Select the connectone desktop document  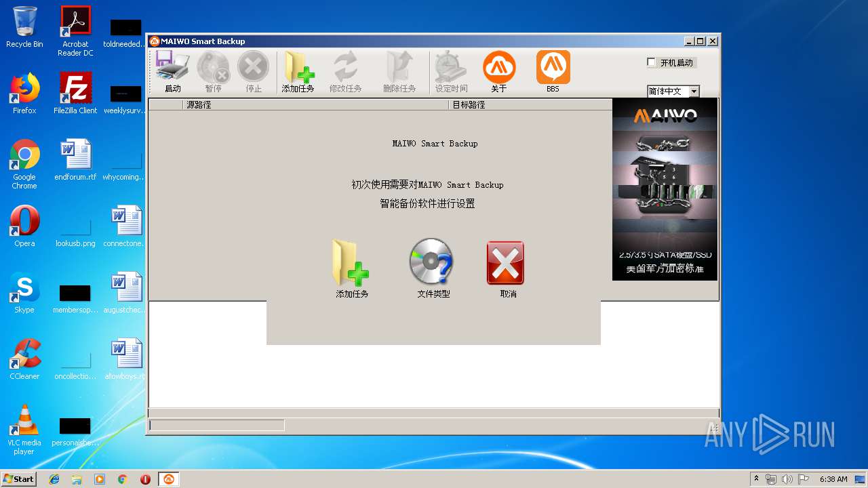click(x=126, y=226)
